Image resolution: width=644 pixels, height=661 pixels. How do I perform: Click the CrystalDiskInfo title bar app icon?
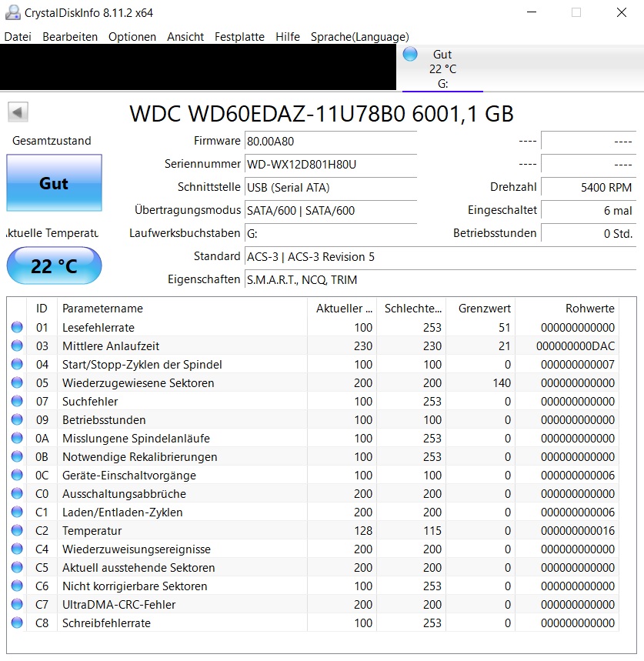click(12, 12)
